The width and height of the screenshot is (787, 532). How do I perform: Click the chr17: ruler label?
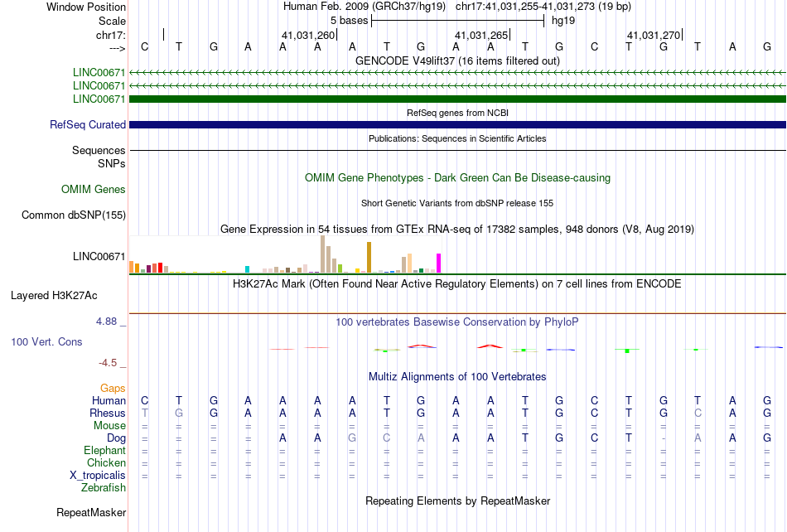coord(110,35)
